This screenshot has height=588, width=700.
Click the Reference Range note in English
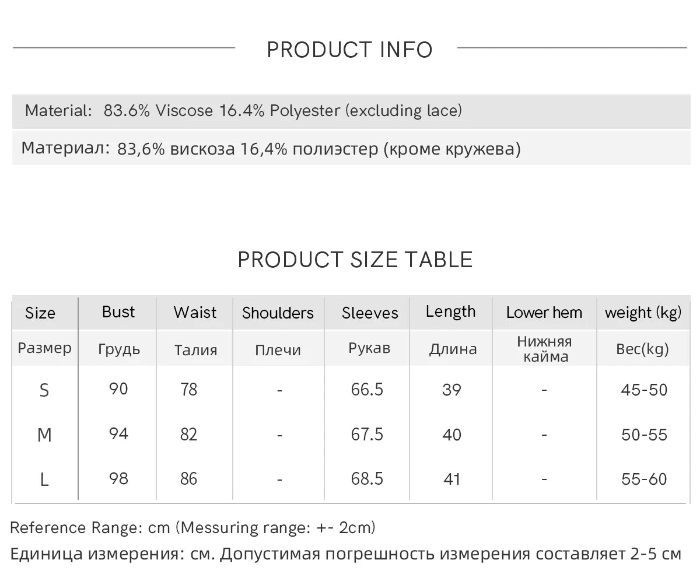point(193,528)
